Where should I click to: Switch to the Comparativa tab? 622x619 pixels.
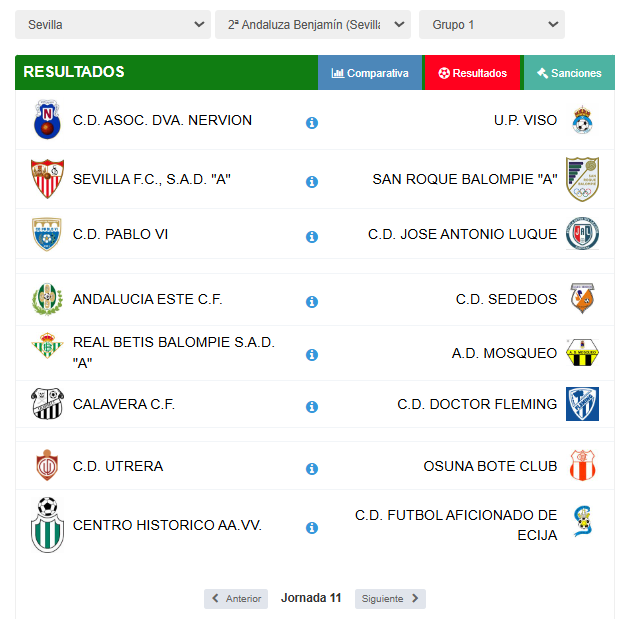[370, 73]
